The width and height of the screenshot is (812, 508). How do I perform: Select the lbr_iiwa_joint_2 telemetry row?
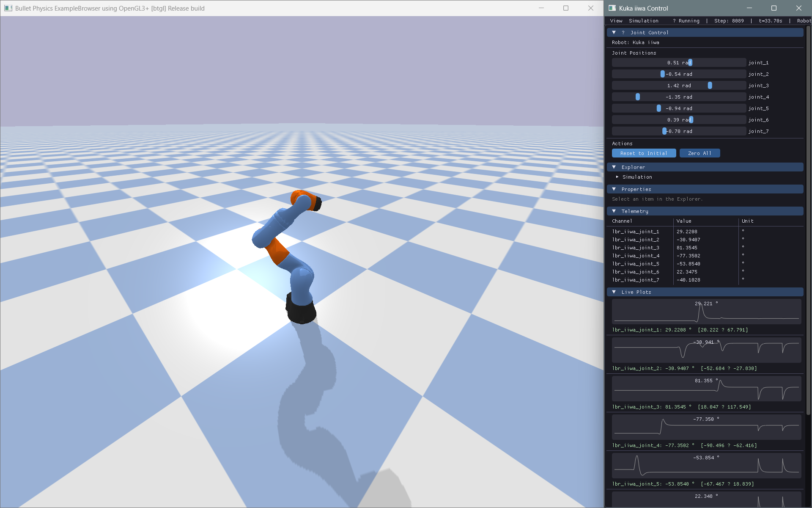pos(705,240)
